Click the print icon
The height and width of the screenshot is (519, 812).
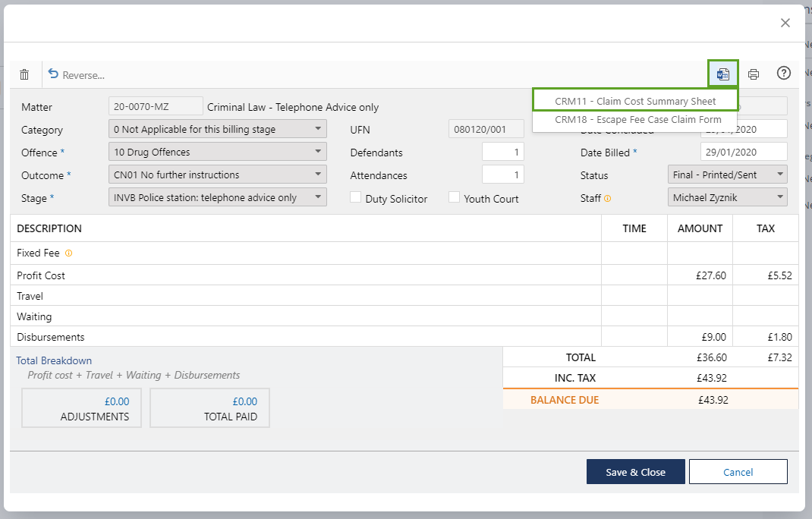754,74
